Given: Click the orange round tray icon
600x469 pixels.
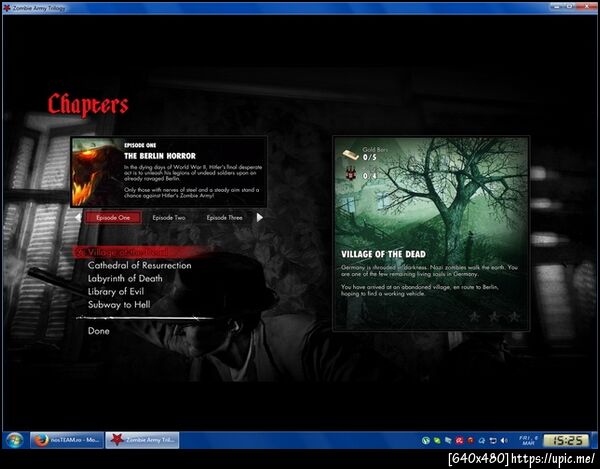Looking at the screenshot, I should coord(471,441).
